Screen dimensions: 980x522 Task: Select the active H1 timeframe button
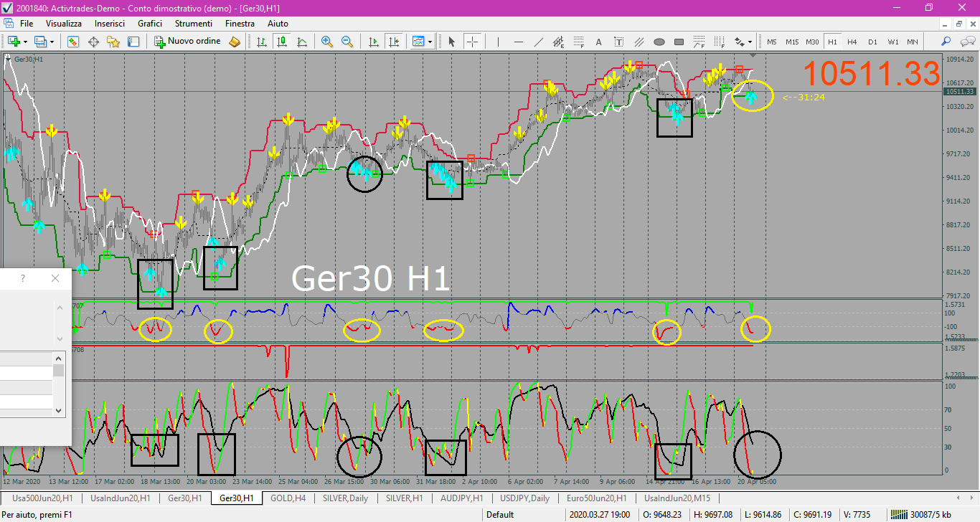coord(832,42)
